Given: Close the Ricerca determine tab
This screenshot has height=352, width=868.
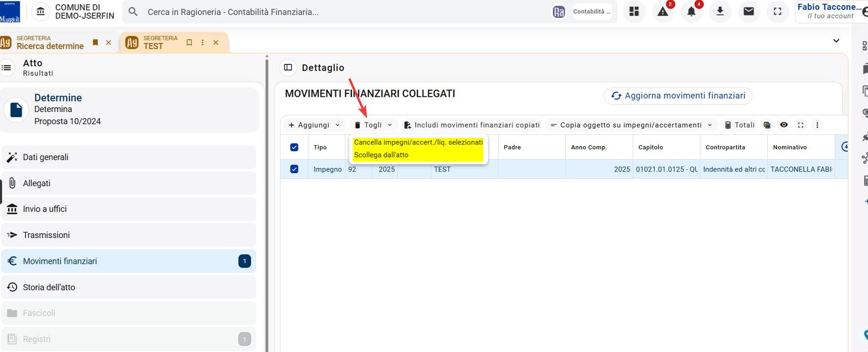Looking at the screenshot, I should [x=108, y=43].
